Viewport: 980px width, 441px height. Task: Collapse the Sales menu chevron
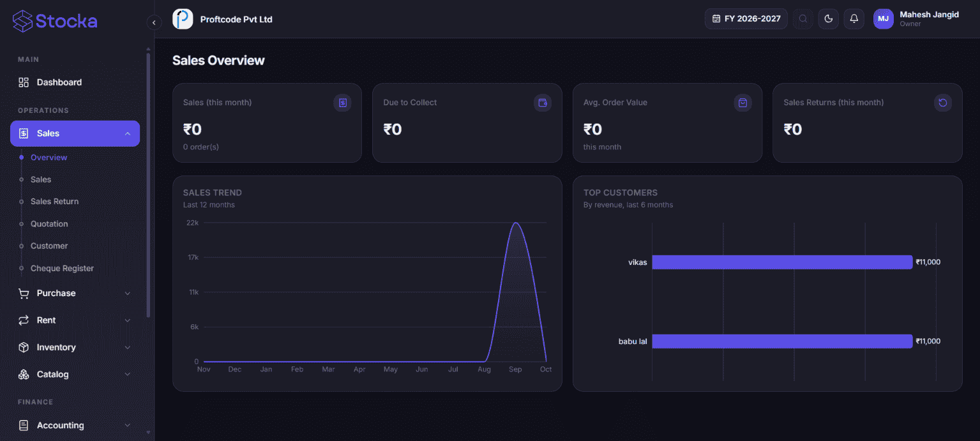(128, 133)
